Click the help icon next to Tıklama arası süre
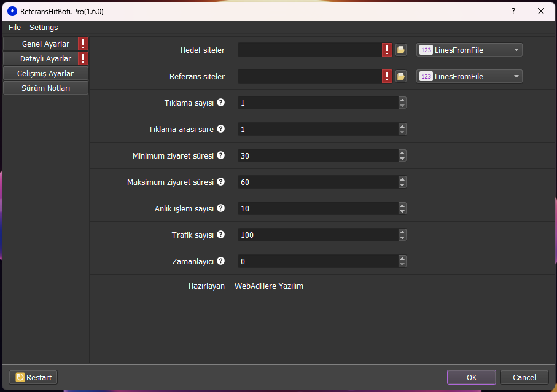The image size is (557, 392). click(x=221, y=129)
